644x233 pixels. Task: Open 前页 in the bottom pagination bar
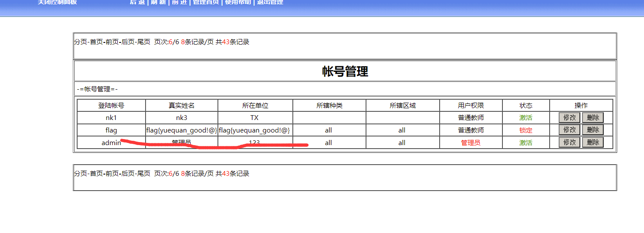(x=112, y=174)
